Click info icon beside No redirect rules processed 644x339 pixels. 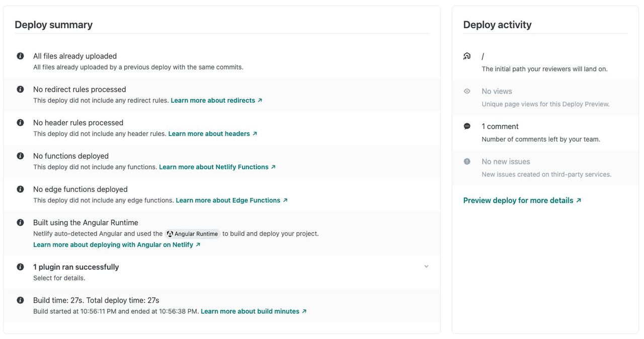click(x=20, y=89)
